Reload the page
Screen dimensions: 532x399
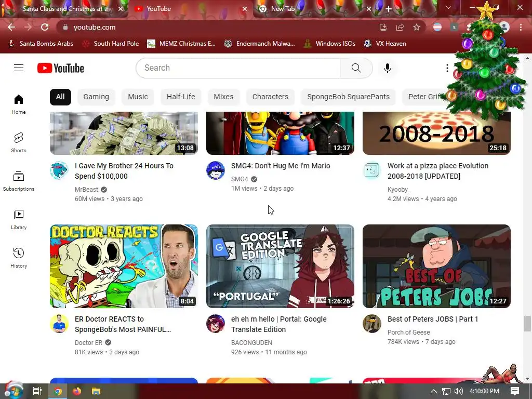[x=45, y=27]
